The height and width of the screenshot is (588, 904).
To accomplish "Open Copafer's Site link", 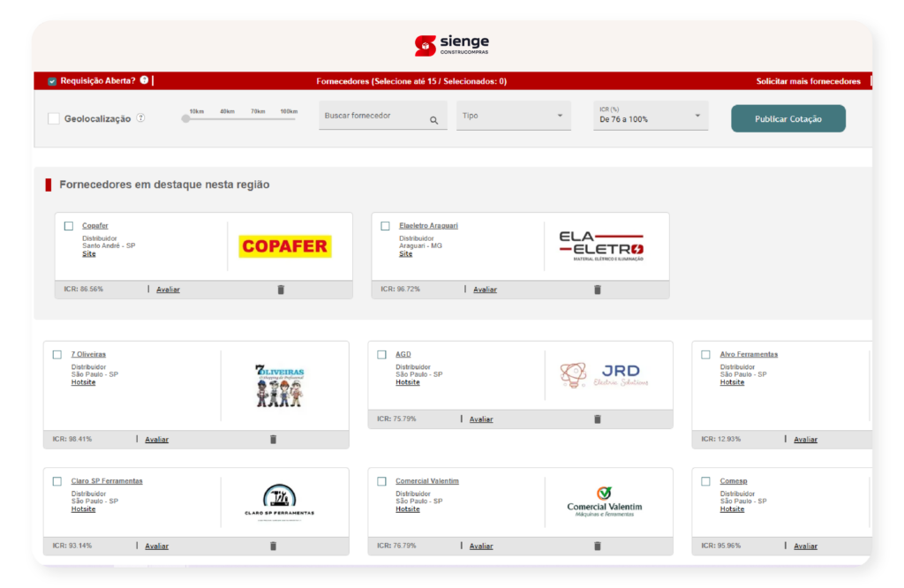I will pos(89,253).
